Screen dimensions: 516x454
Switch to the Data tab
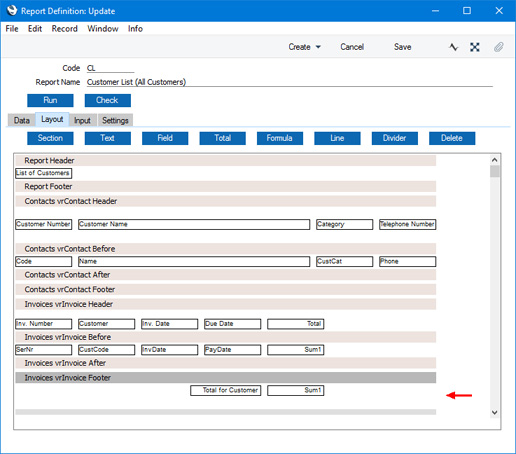pyautogui.click(x=22, y=120)
